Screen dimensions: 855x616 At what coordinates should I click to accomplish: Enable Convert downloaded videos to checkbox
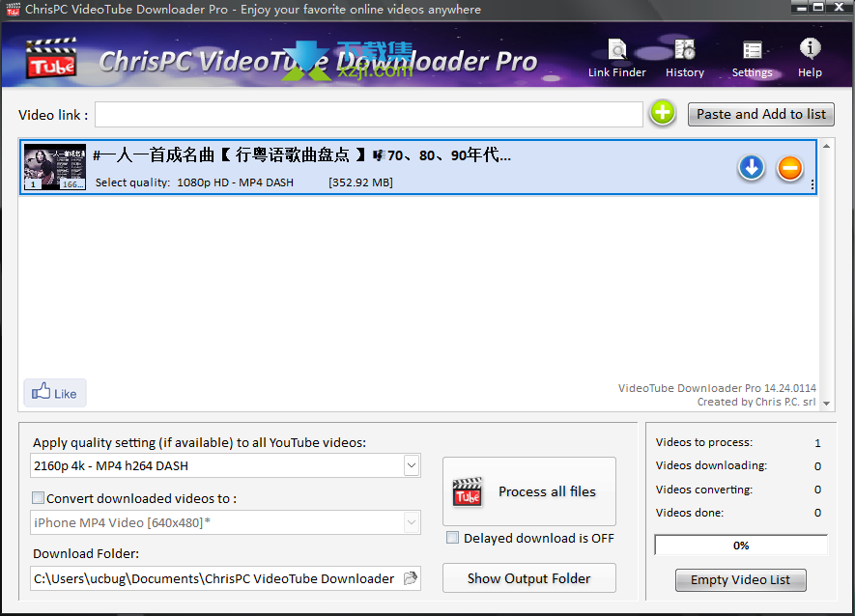point(39,497)
